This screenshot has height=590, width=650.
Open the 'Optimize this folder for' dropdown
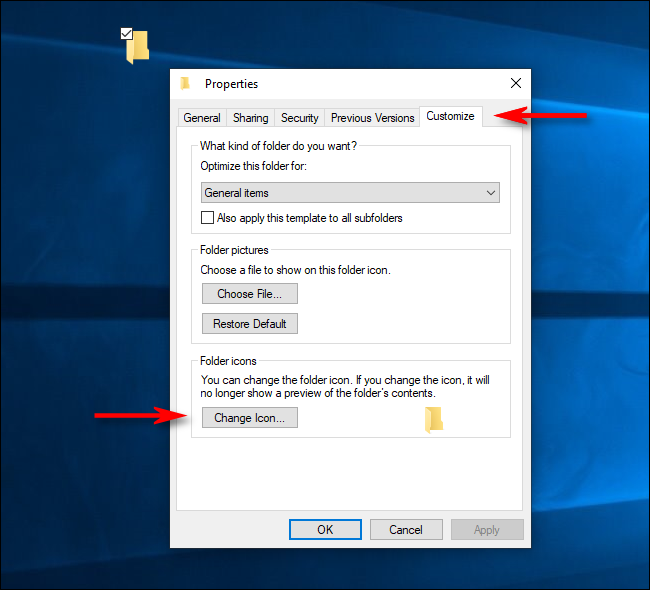[350, 193]
